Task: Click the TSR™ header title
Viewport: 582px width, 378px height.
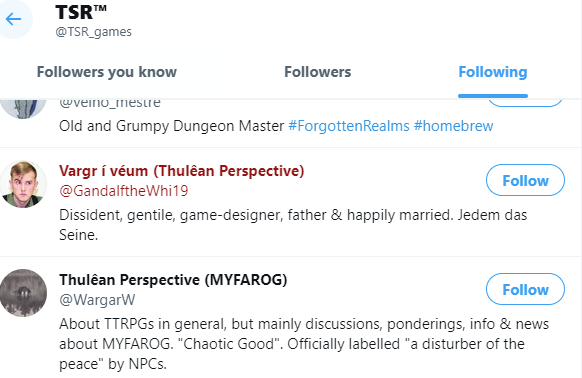Action: point(81,12)
